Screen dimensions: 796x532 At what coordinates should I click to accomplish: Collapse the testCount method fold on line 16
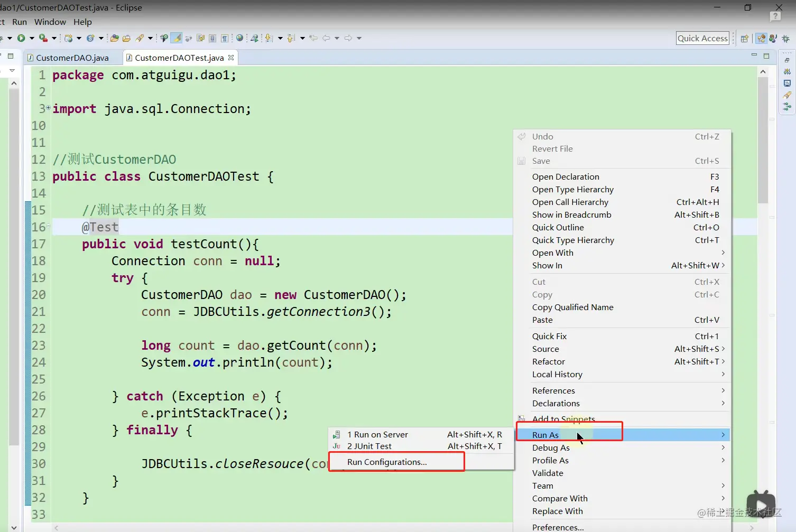click(x=48, y=226)
